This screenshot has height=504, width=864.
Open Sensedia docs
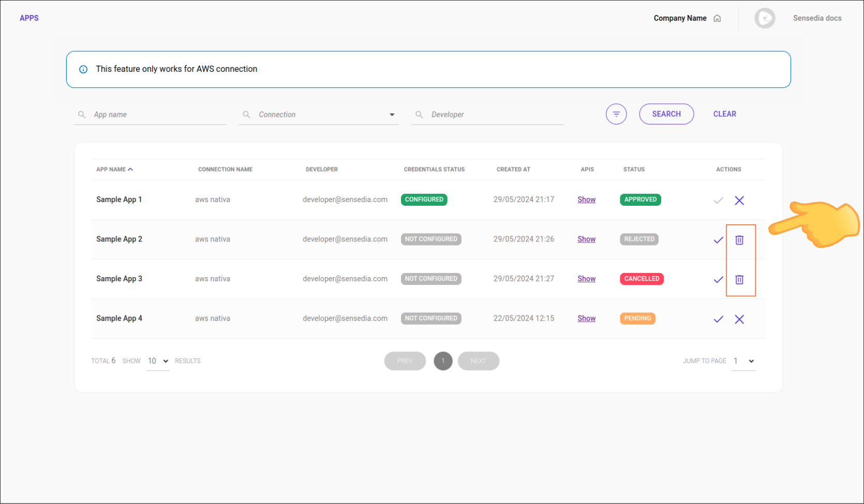coord(817,18)
